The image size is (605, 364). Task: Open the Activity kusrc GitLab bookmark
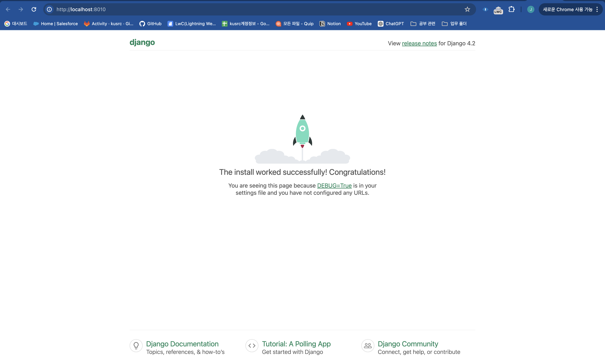[109, 24]
